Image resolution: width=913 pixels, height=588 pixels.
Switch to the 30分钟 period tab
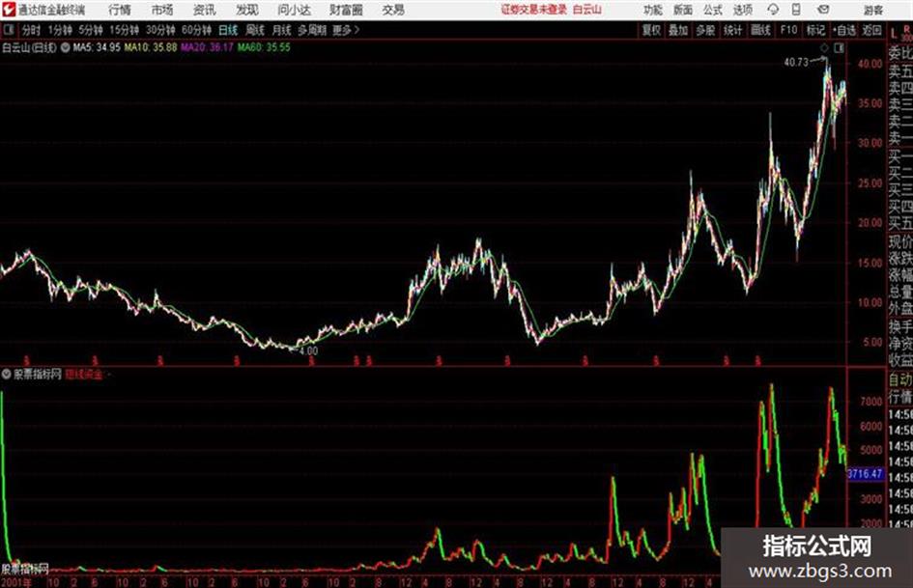[160, 30]
